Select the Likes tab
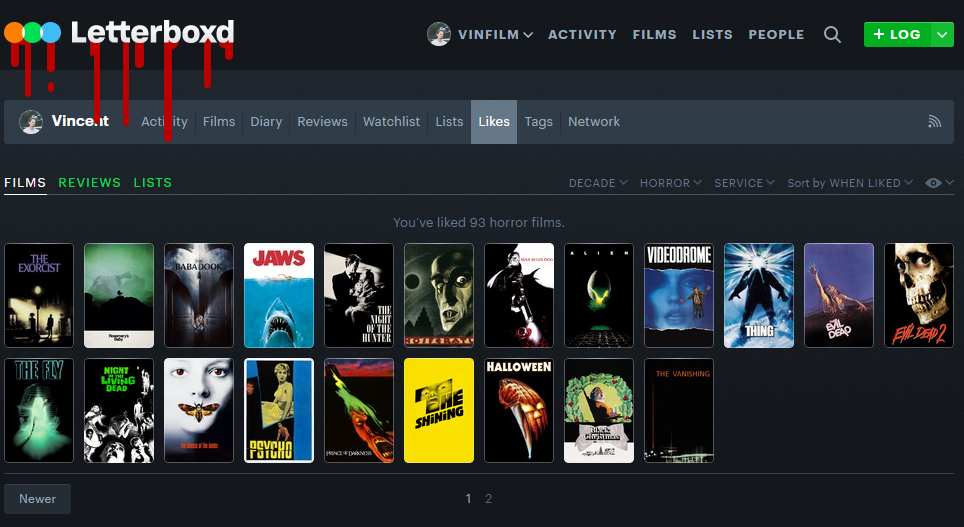964x527 pixels. 494,122
